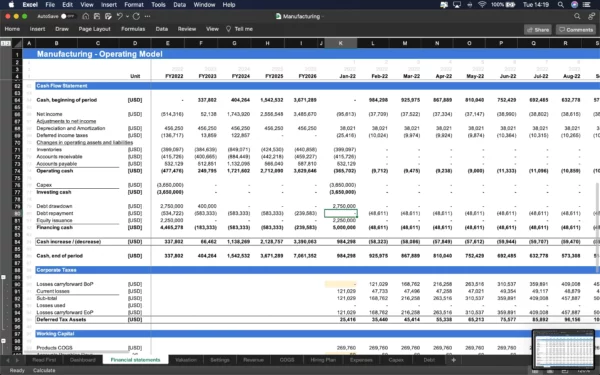
Task: Open the Dashboard sheet tab
Action: click(x=83, y=360)
